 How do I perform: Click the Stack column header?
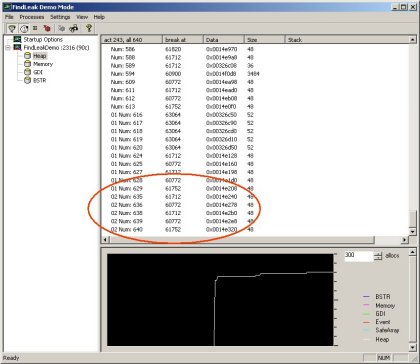[347, 40]
